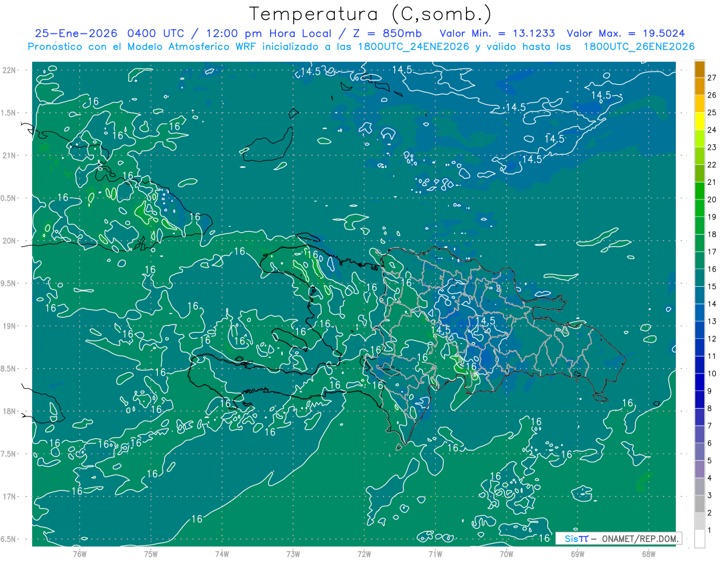This screenshot has height=562, width=728.
Task: Click the "68W" longitude axis label
Action: pyautogui.click(x=649, y=554)
